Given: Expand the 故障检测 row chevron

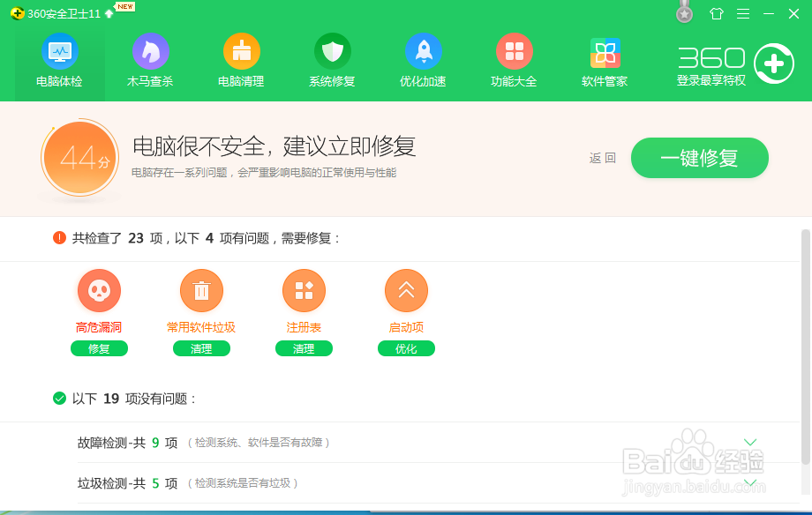Looking at the screenshot, I should tap(750, 442).
